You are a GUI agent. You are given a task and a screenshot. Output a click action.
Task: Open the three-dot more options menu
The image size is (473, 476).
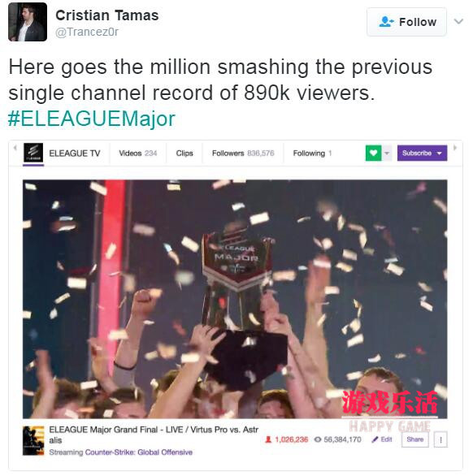(x=440, y=439)
